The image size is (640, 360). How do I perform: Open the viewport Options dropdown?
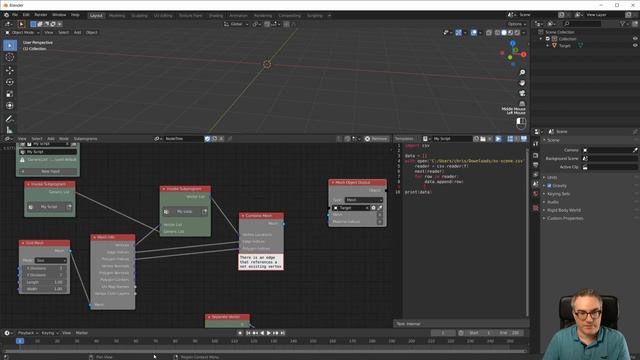tap(517, 24)
